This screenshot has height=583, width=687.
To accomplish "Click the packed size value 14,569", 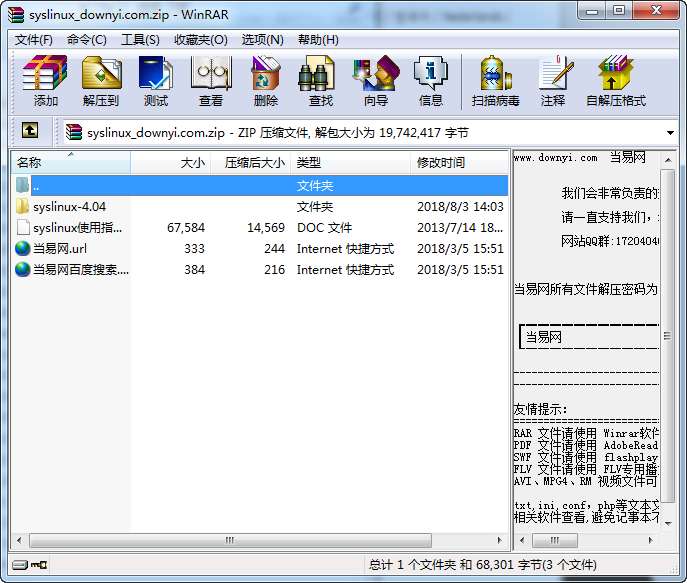I will tap(266, 228).
